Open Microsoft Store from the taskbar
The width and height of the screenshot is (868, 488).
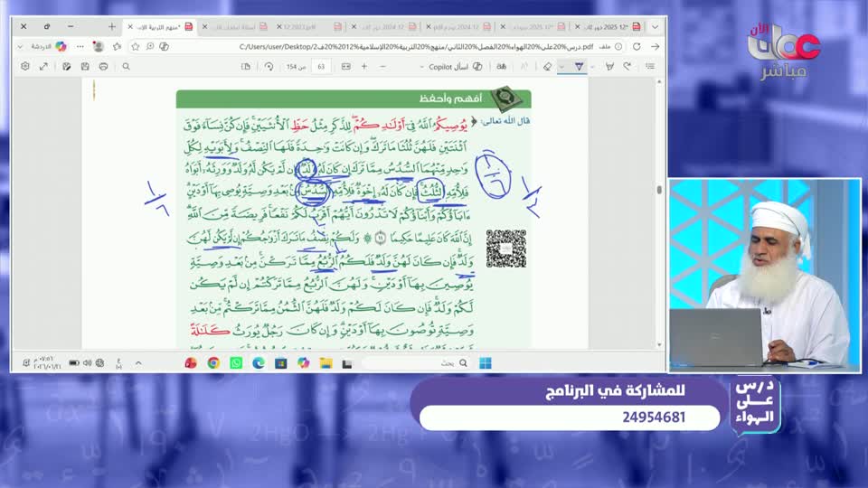click(280, 363)
